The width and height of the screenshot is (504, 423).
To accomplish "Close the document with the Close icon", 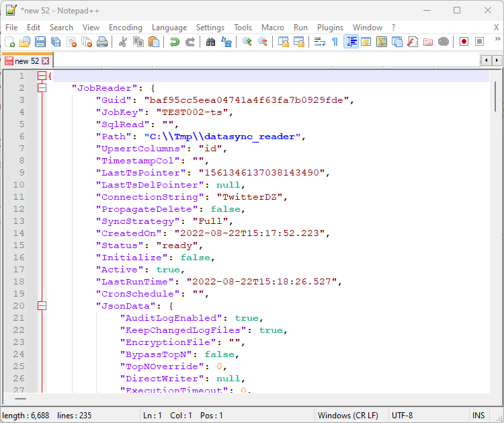I will pos(71,42).
